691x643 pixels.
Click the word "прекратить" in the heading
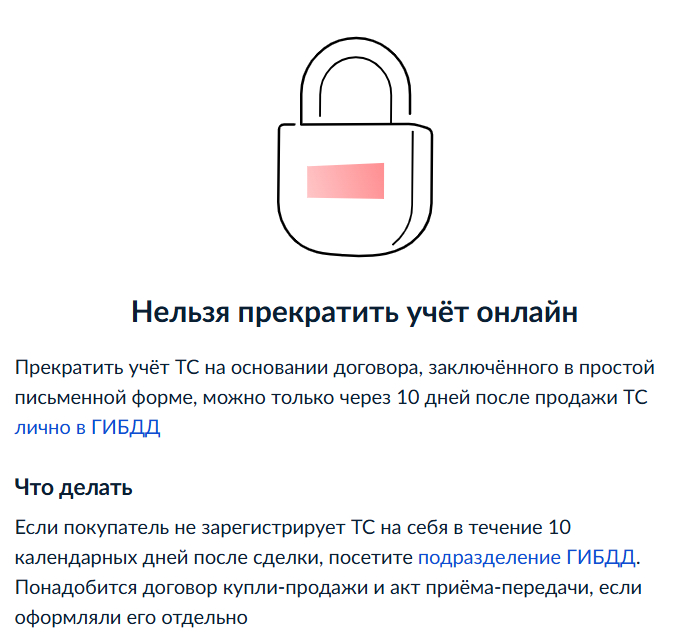tap(318, 312)
